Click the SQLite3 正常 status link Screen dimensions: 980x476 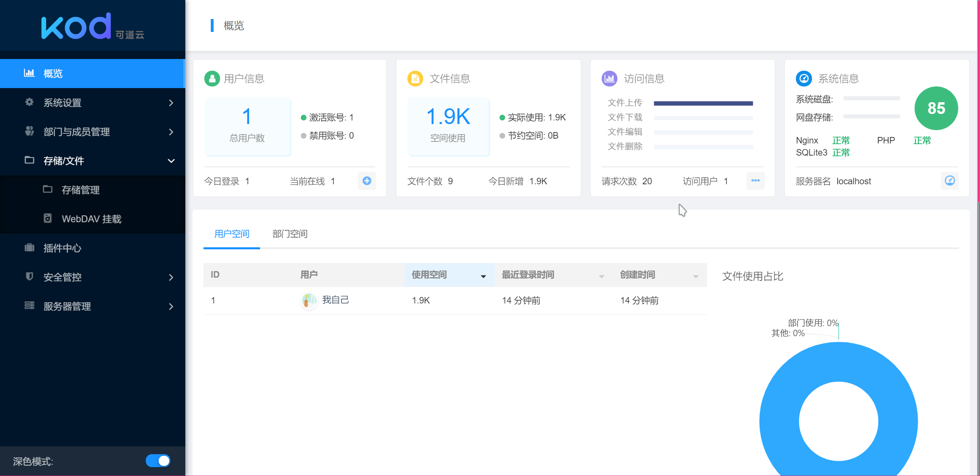pos(841,153)
